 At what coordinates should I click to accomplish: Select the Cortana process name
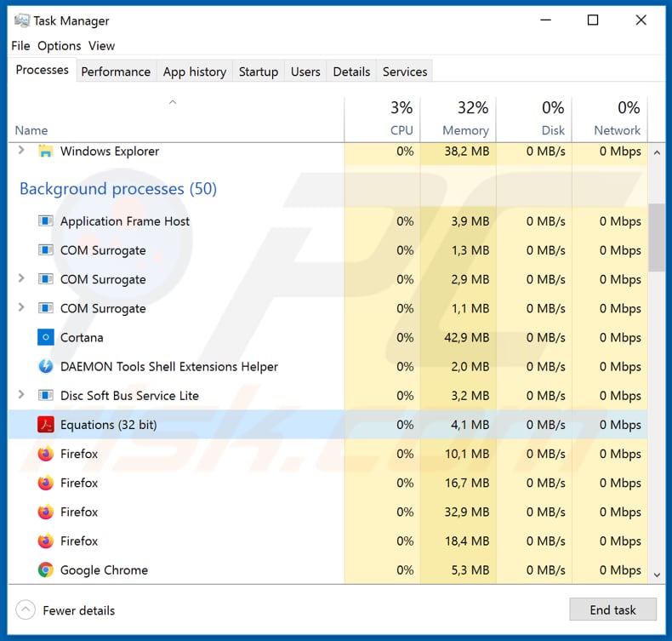82,337
